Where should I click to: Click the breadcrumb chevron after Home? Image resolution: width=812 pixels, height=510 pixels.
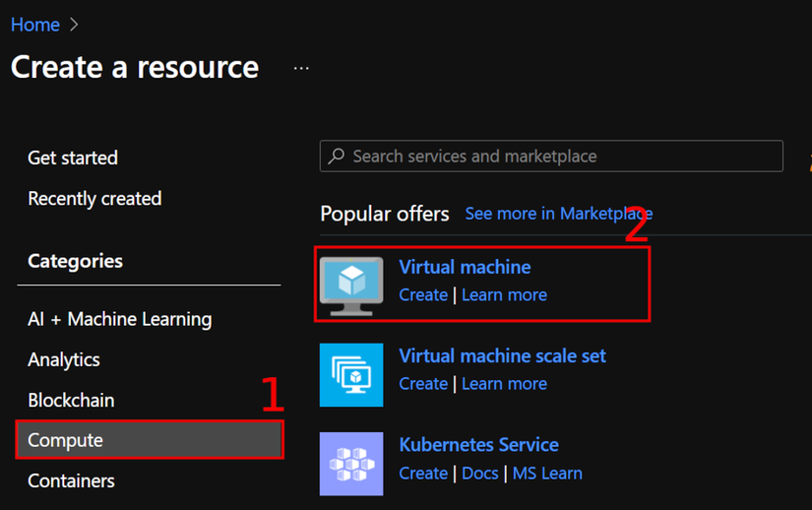[74, 25]
